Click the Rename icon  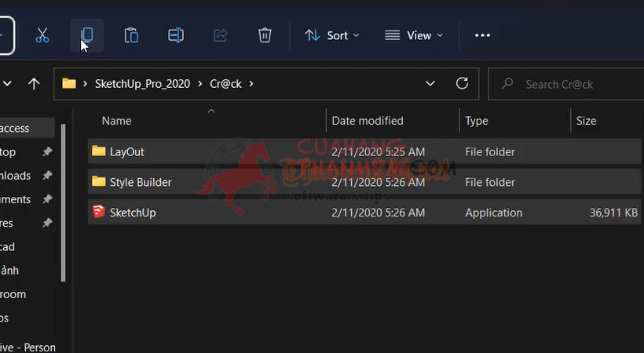(176, 36)
